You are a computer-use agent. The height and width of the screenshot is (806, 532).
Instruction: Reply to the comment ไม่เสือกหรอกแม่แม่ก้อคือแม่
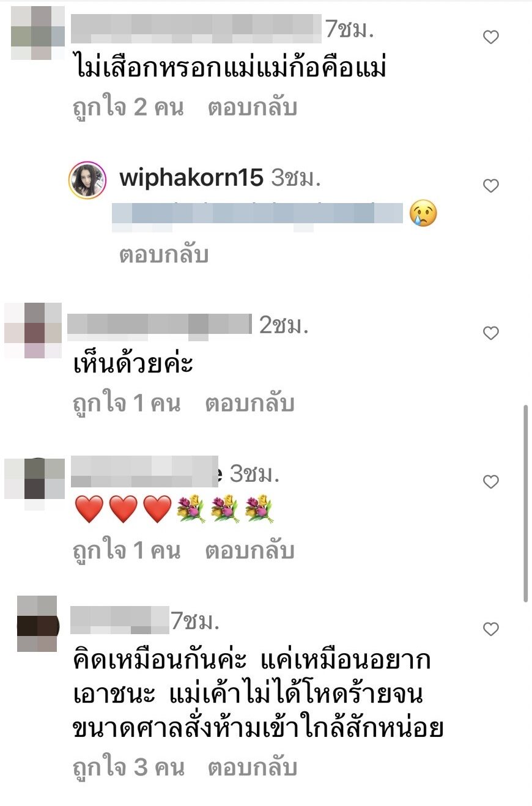252,108
